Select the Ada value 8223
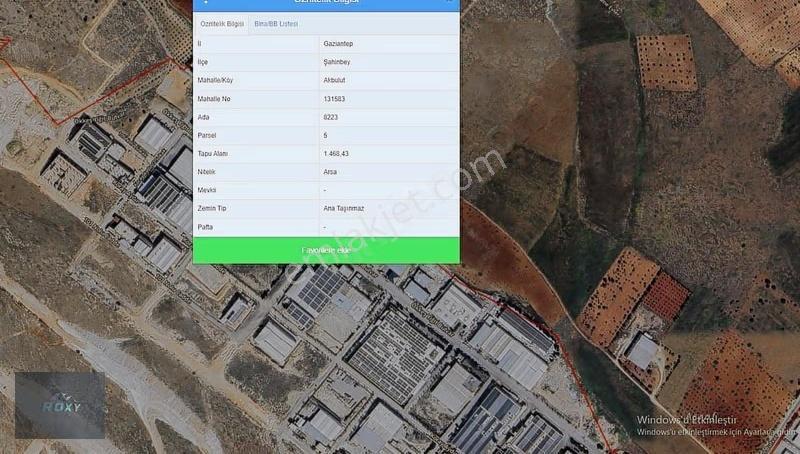800x454 pixels. (x=331, y=117)
